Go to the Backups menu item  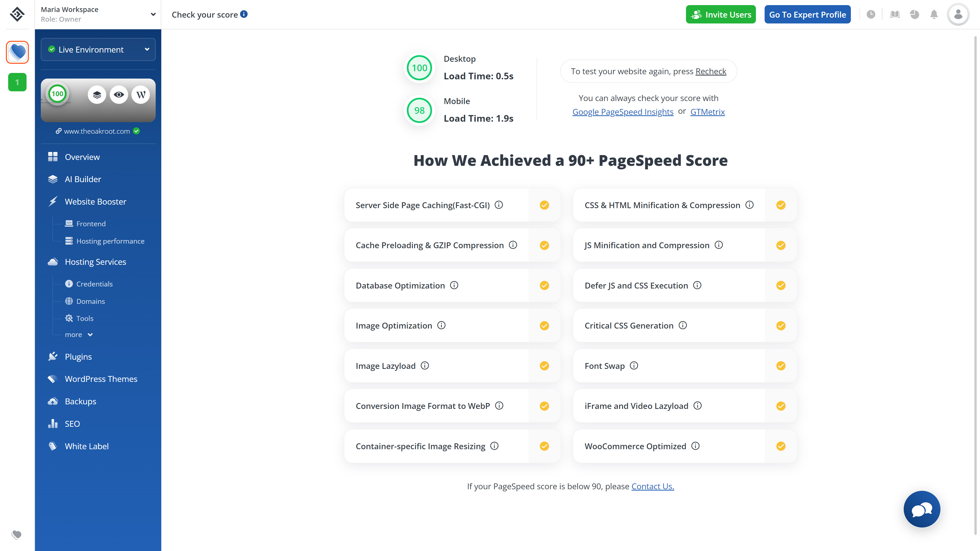coord(80,401)
